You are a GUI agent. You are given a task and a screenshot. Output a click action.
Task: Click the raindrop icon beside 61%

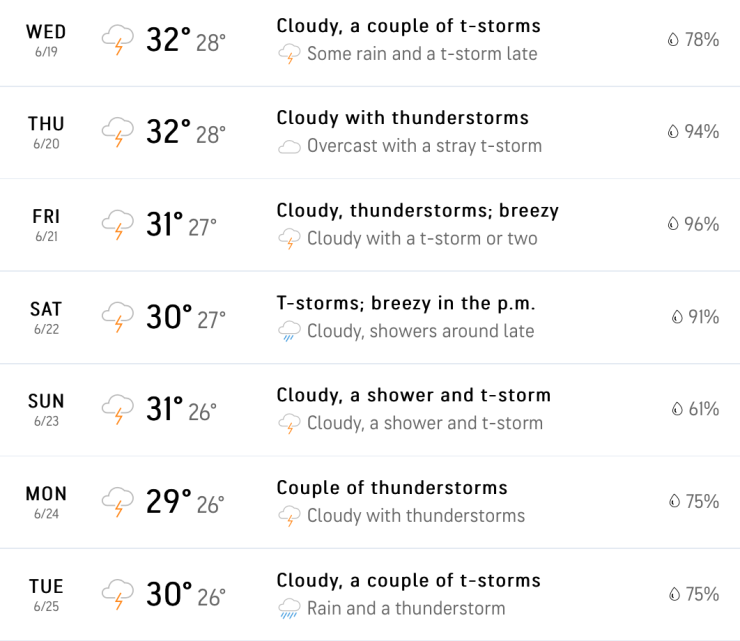coord(678,409)
